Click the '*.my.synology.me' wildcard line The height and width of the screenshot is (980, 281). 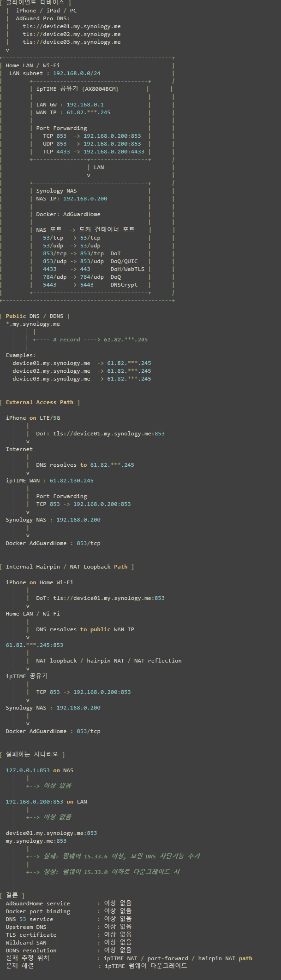33,324
